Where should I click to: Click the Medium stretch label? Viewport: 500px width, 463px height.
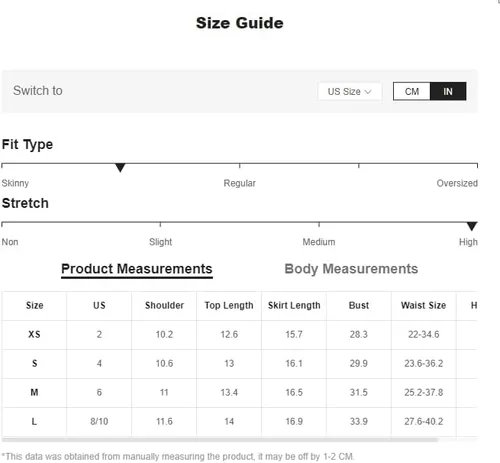click(x=319, y=242)
